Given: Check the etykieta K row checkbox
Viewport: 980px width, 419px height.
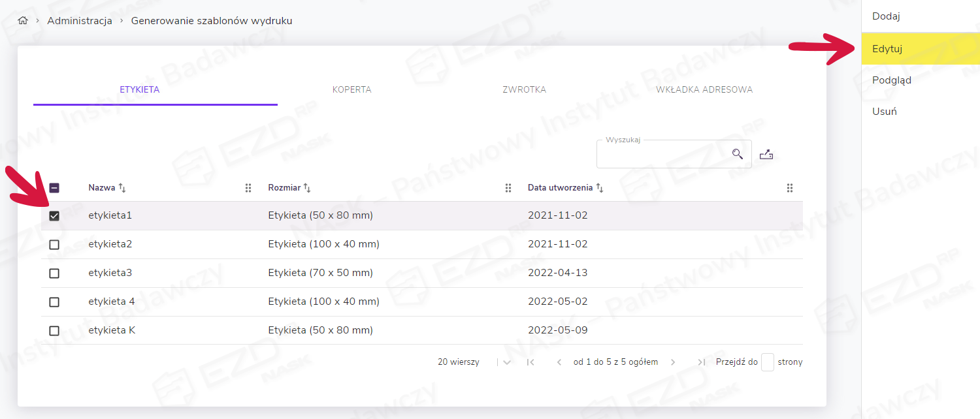Looking at the screenshot, I should coord(54,331).
